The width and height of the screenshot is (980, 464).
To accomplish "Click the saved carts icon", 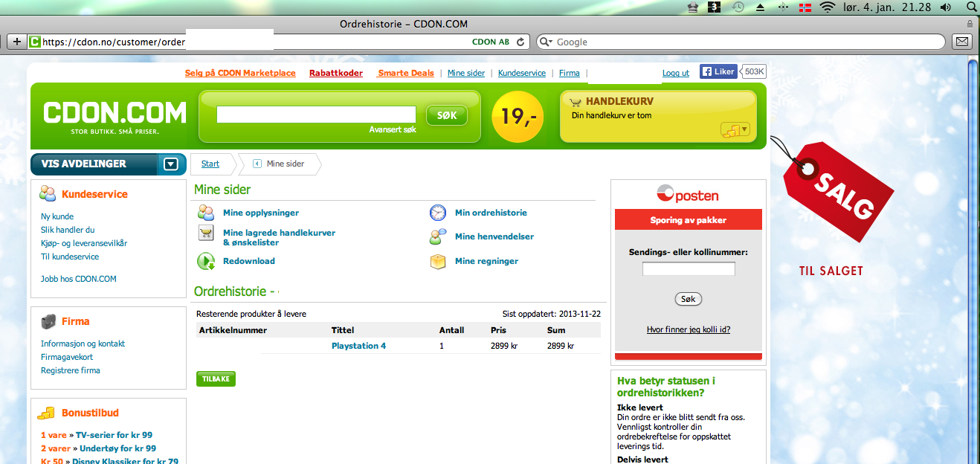I will click(x=206, y=233).
